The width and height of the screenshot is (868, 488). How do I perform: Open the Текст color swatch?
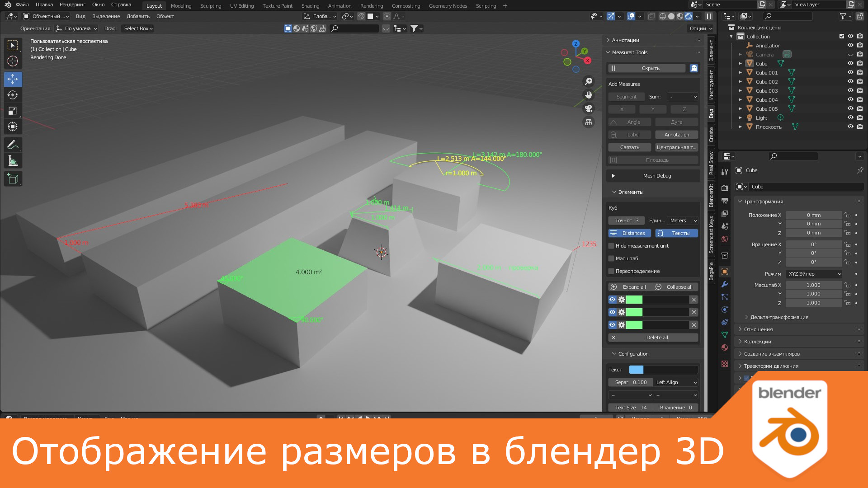[x=637, y=369]
